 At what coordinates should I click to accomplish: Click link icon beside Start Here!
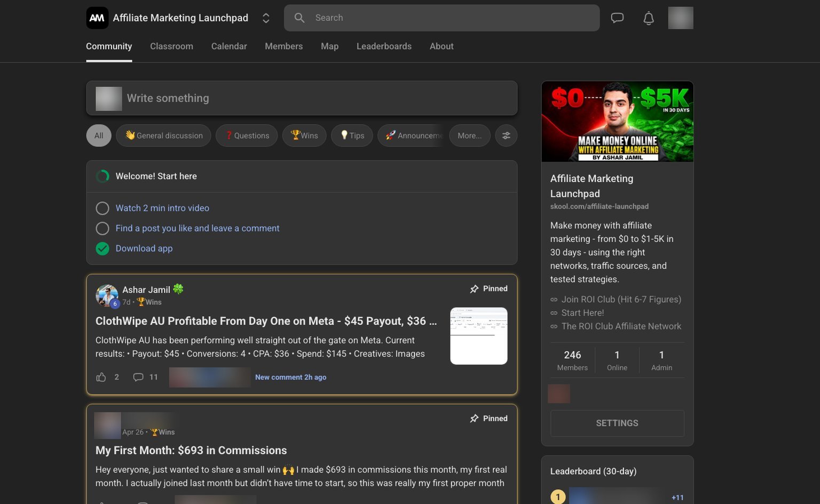coord(554,313)
